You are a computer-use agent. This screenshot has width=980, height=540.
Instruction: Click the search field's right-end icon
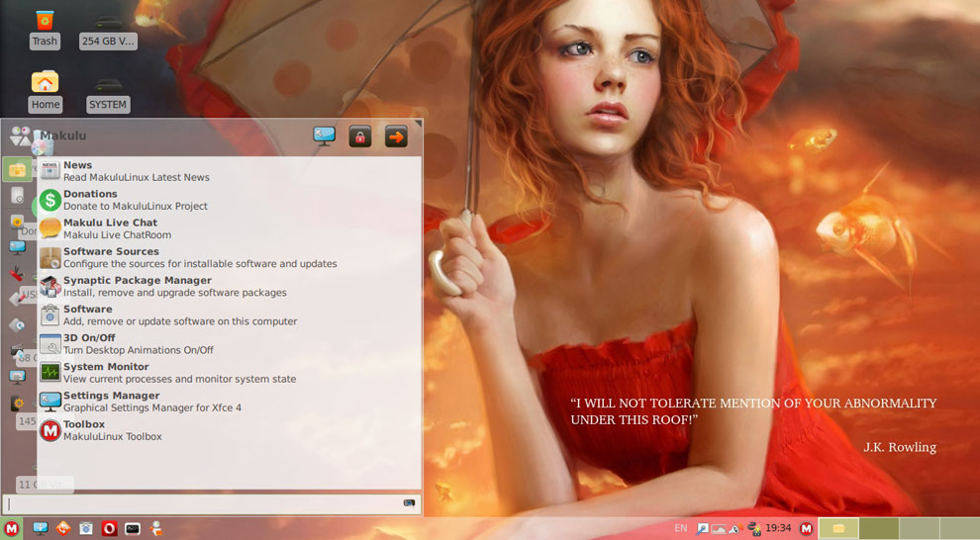410,503
